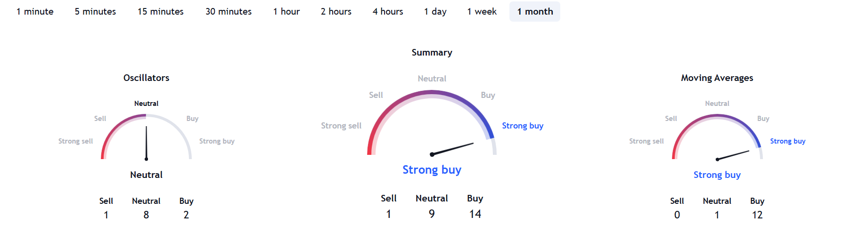The width and height of the screenshot is (868, 241).
Task: Click the Oscillators Neutral count of 8
Action: (146, 215)
